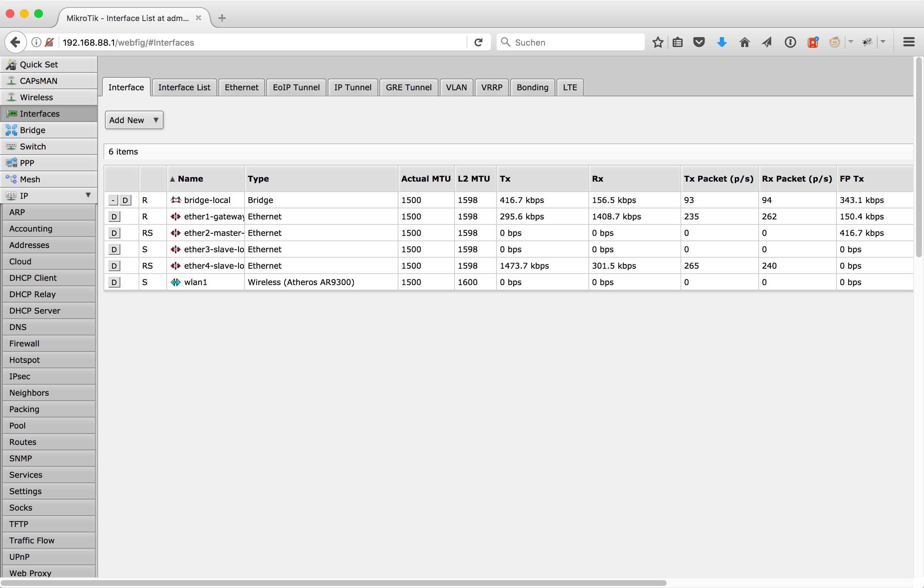This screenshot has height=588, width=924.
Task: Disable wlan1 using the D button
Action: click(x=114, y=282)
